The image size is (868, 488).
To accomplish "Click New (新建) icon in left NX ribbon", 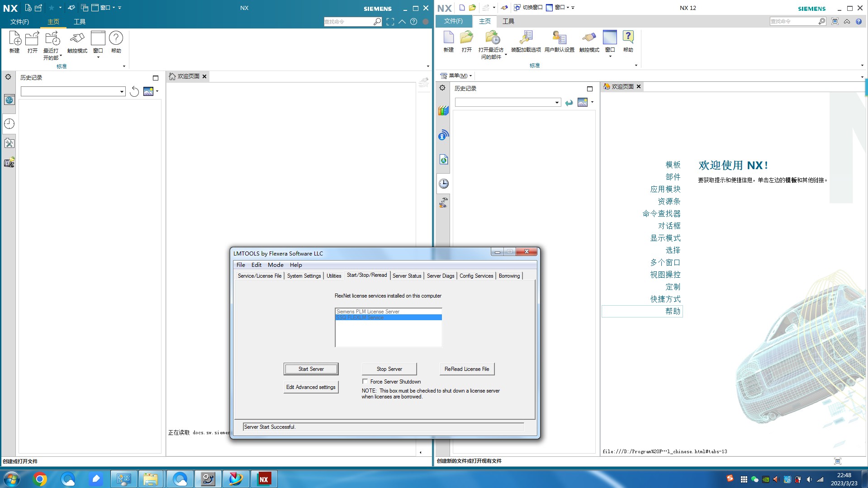I will [x=14, y=42].
